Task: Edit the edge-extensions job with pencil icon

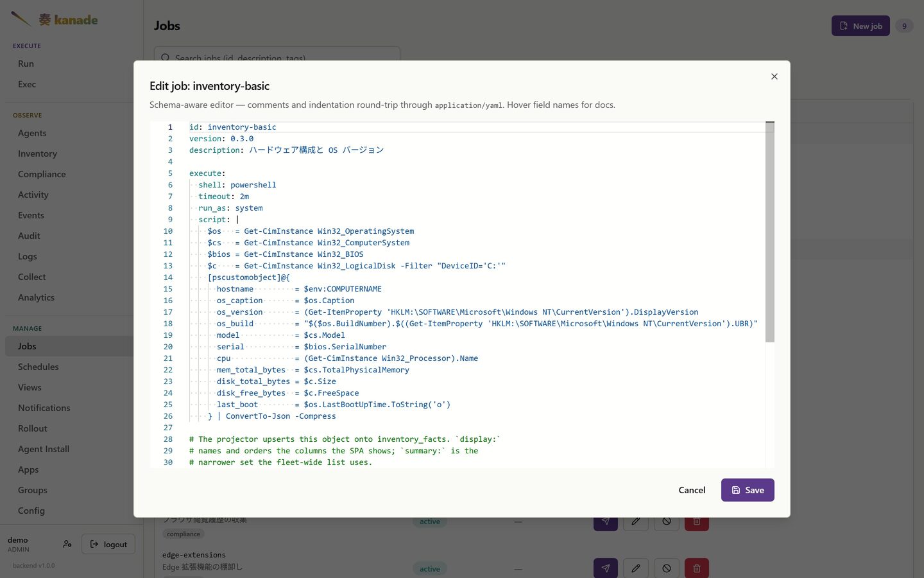Action: tap(636, 568)
